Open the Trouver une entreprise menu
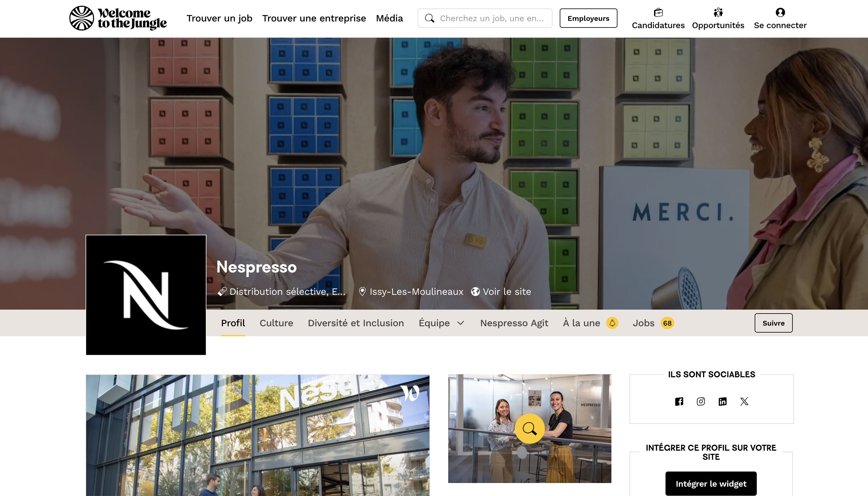 314,18
